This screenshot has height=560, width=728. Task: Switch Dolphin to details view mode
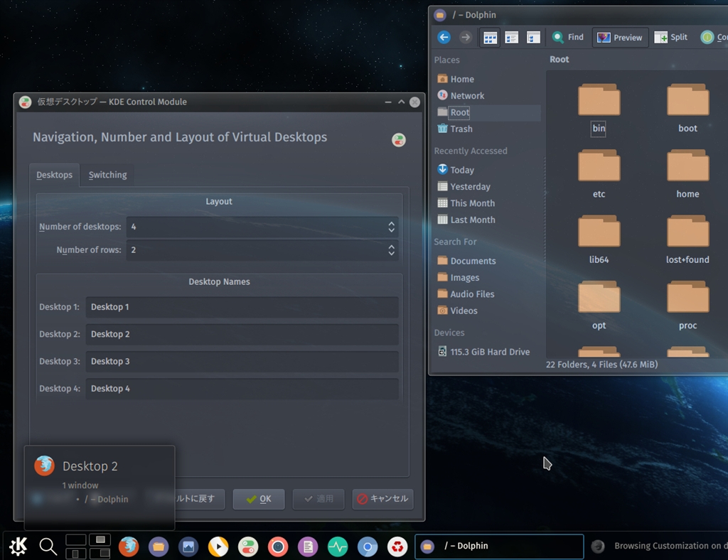[533, 38]
